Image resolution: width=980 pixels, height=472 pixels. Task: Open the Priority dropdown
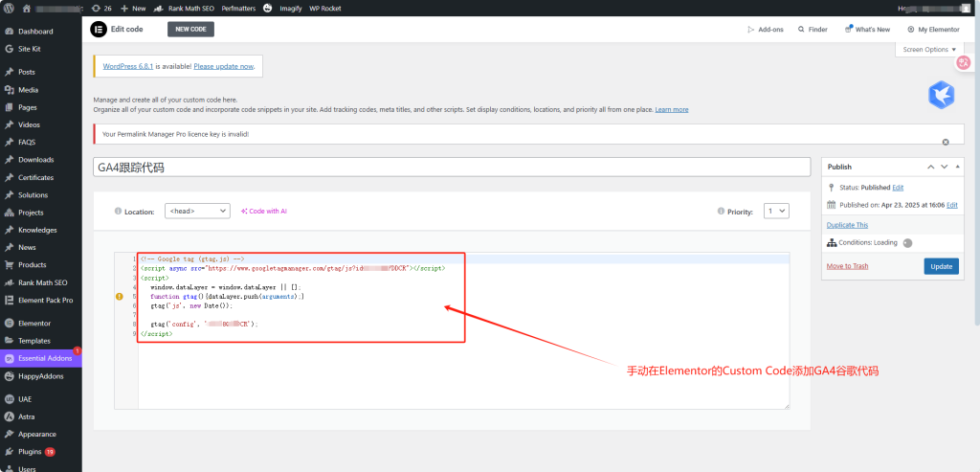pyautogui.click(x=777, y=212)
